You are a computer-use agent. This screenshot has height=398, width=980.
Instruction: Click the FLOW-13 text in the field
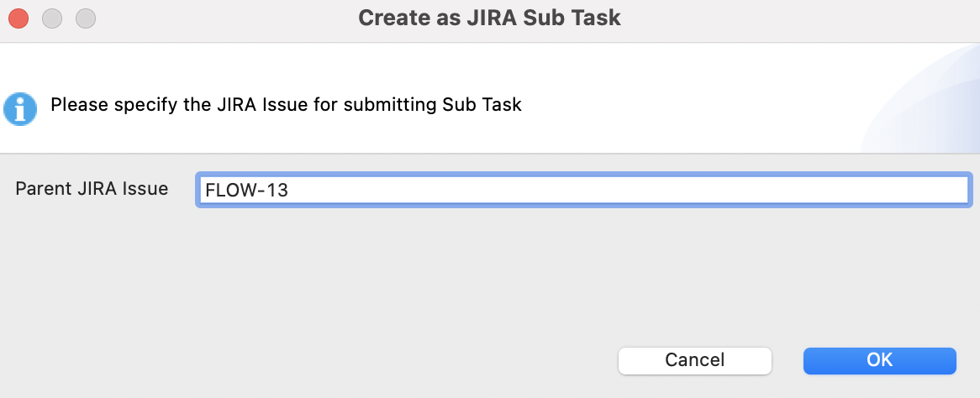coord(246,191)
